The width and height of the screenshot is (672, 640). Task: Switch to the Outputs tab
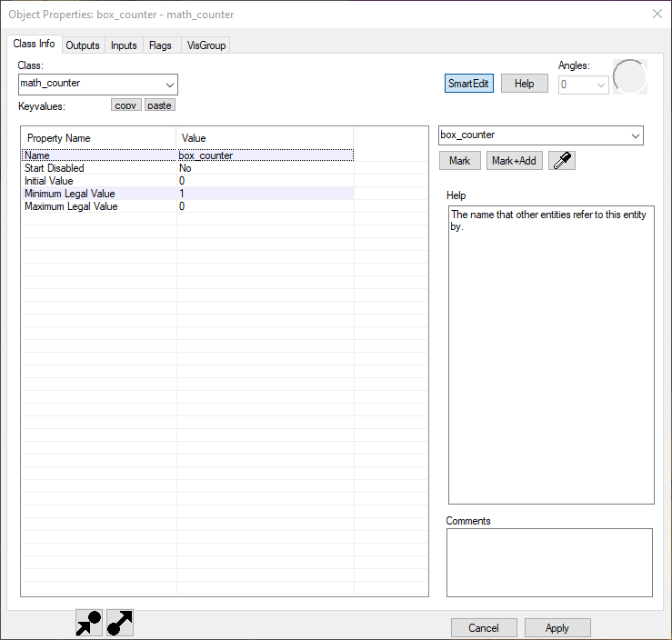83,45
